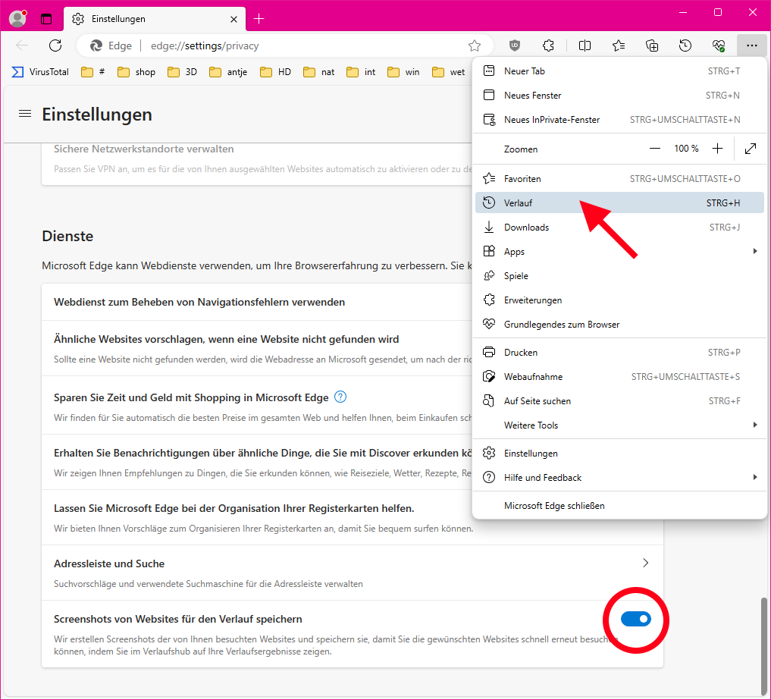Open the wet bookmarks folder

(x=449, y=72)
